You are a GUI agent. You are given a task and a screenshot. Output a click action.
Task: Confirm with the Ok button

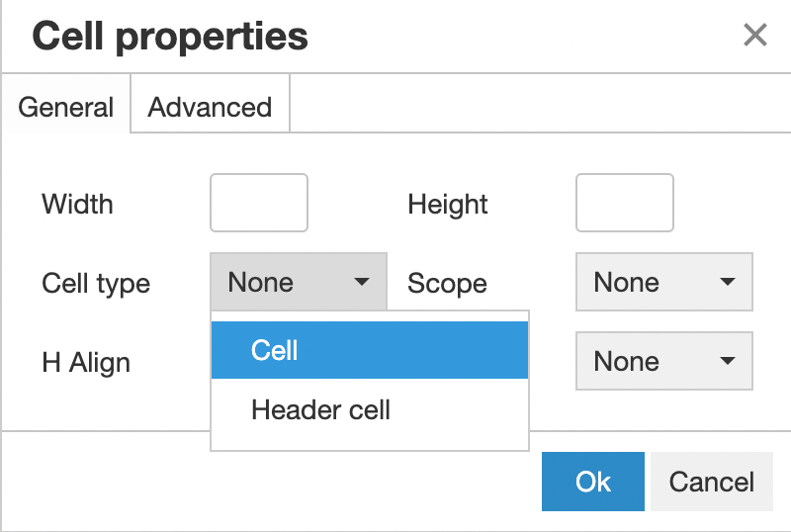click(593, 482)
